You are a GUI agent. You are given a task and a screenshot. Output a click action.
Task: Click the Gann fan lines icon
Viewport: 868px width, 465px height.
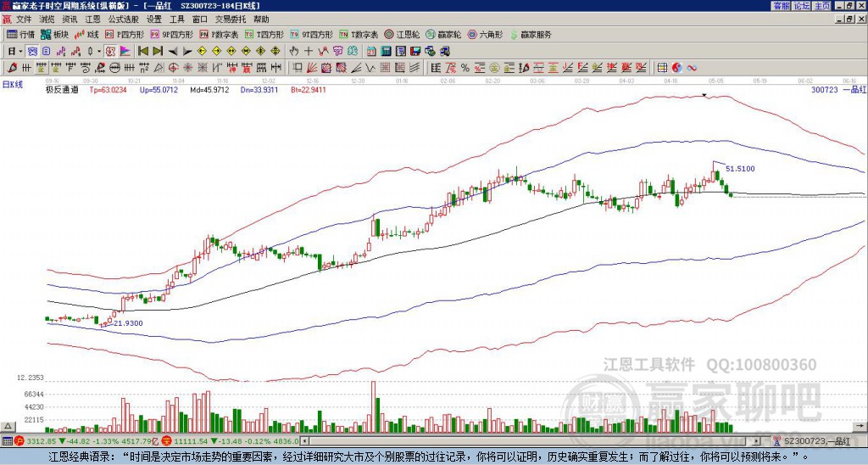pos(312,68)
